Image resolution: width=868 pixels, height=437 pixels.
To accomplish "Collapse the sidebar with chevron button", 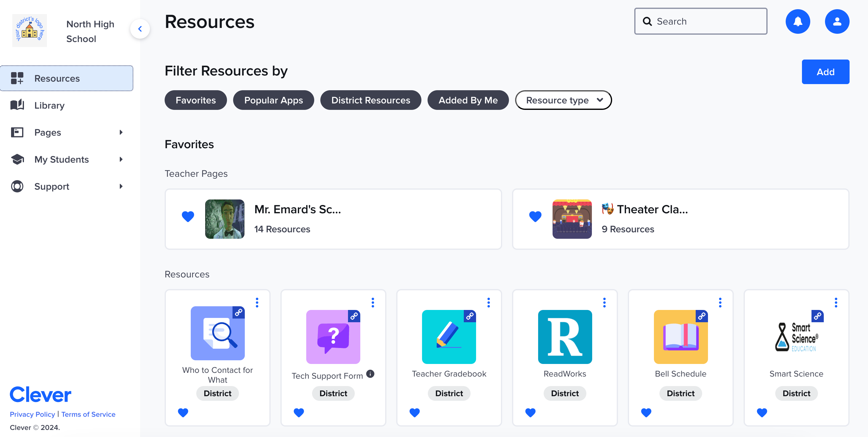I will [x=140, y=29].
